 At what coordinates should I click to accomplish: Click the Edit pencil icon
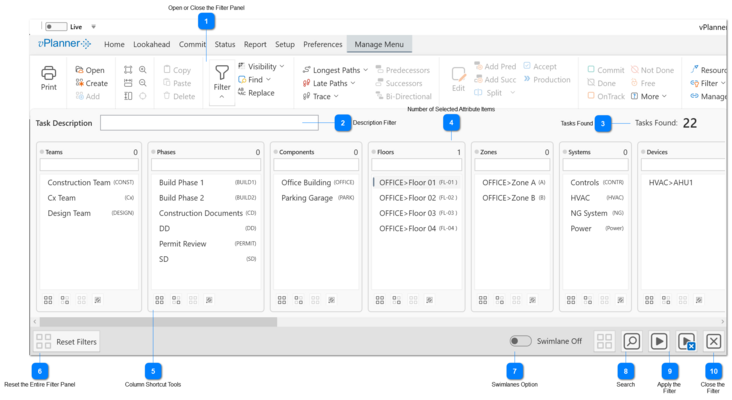[x=458, y=75]
